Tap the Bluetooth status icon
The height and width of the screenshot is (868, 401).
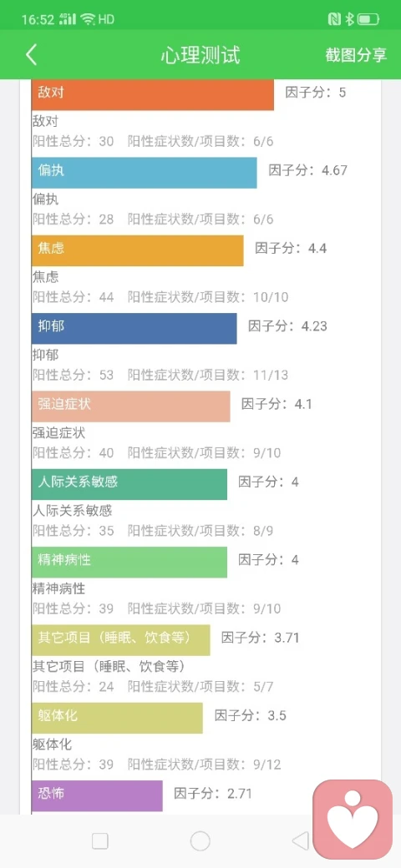(349, 20)
